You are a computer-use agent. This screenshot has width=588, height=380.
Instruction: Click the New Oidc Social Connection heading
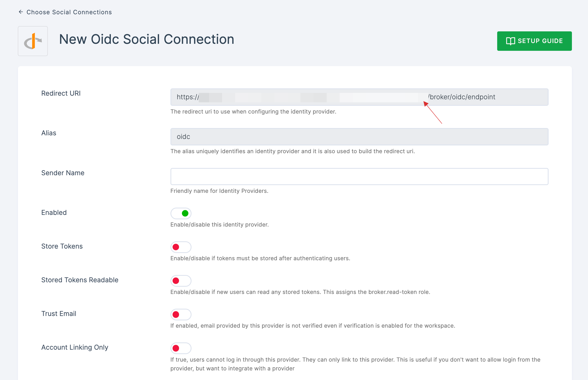coord(147,39)
